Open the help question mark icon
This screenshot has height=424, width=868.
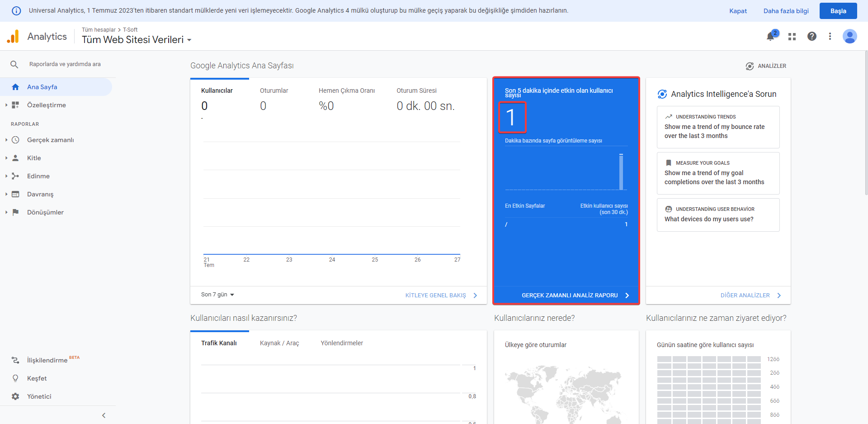tap(812, 36)
